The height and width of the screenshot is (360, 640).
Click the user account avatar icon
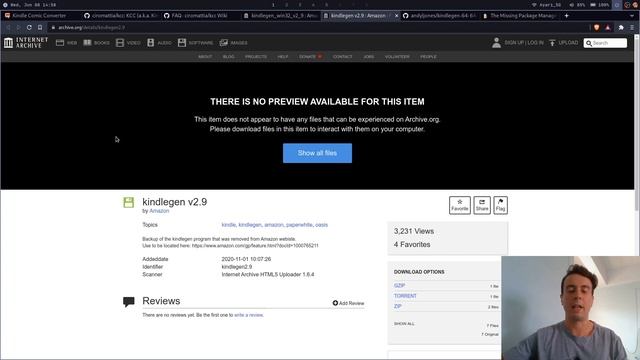496,42
